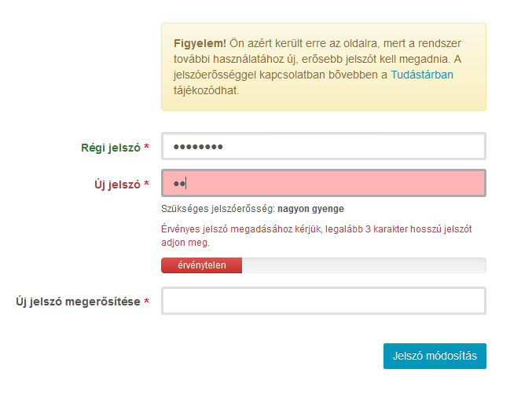The image size is (532, 413).
Task: Click the grey empty part of strength bar
Action: 363,265
